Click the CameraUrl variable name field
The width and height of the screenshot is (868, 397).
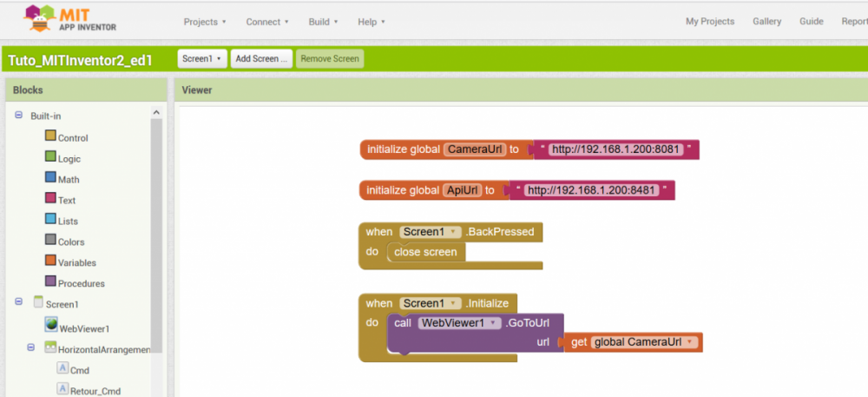475,149
